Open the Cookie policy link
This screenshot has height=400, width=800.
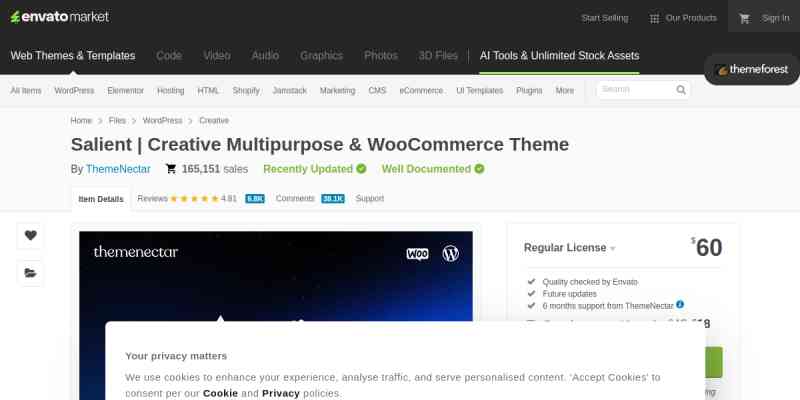click(220, 393)
